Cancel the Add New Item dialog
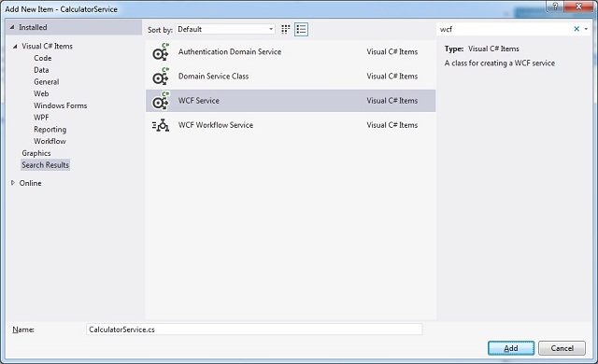The width and height of the screenshot is (598, 364). point(562,348)
